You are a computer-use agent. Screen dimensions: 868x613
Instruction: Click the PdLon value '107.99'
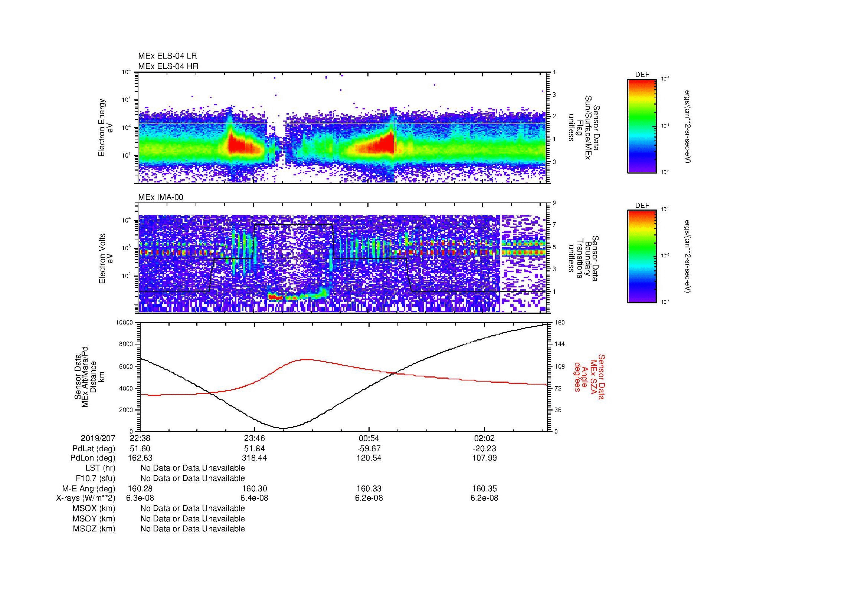(x=484, y=458)
